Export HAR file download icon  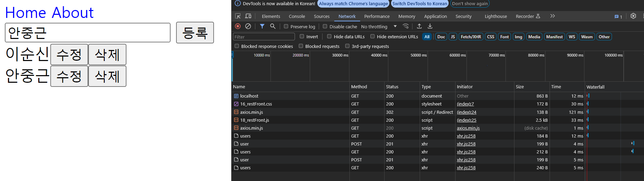[430, 26]
